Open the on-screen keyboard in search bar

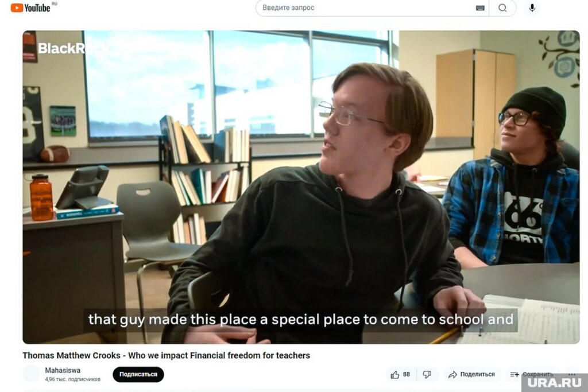pos(479,8)
